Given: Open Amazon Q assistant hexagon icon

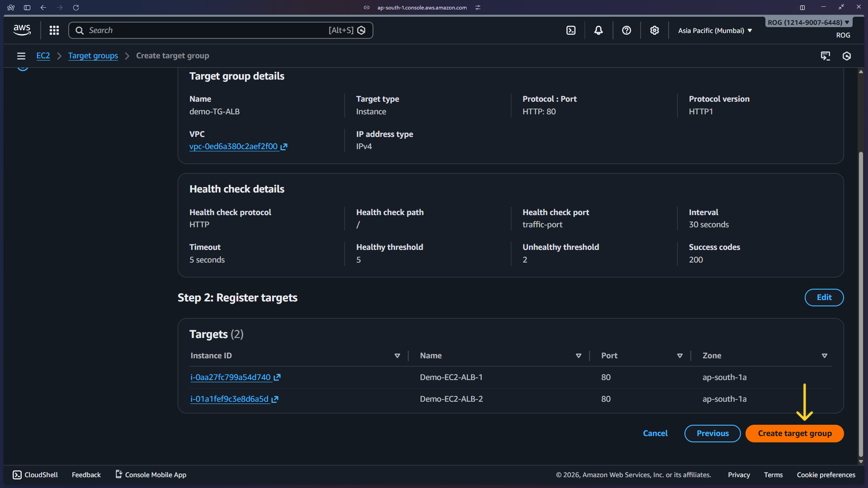Looking at the screenshot, I should click(x=847, y=56).
